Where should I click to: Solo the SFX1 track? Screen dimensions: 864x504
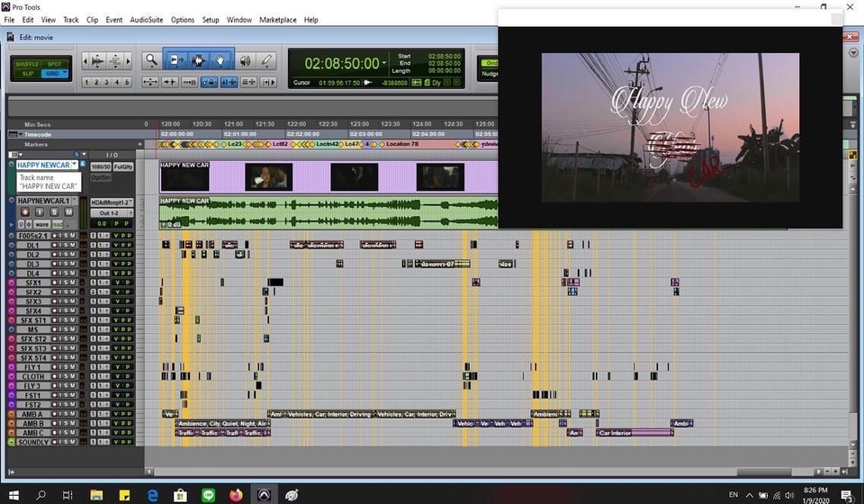tap(67, 283)
